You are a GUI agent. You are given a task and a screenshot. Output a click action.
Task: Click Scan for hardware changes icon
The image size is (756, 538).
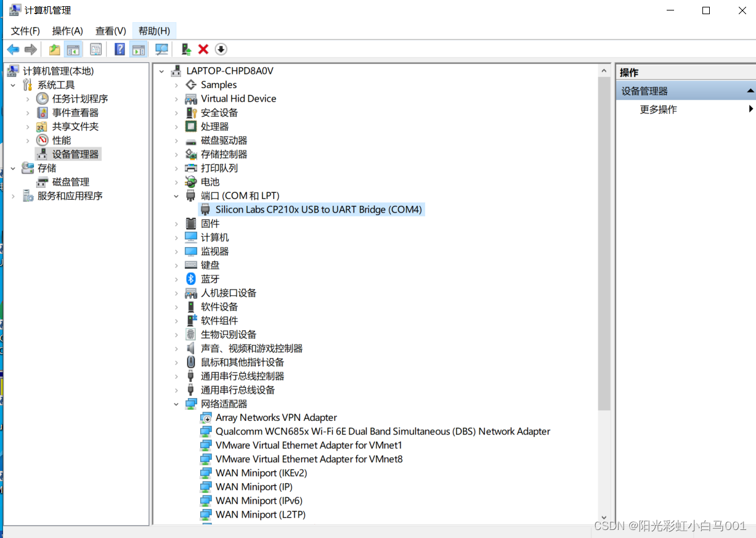point(162,49)
